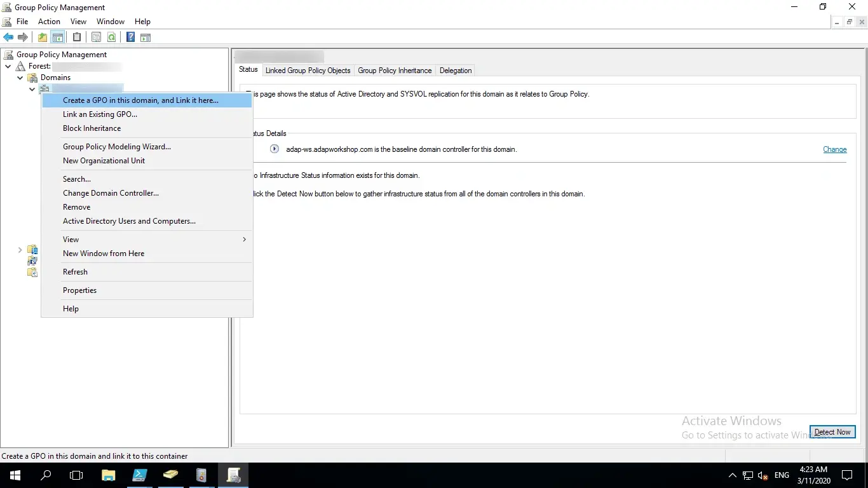Select the Domains label in the tree
Image resolution: width=868 pixels, height=488 pixels.
coord(56,78)
